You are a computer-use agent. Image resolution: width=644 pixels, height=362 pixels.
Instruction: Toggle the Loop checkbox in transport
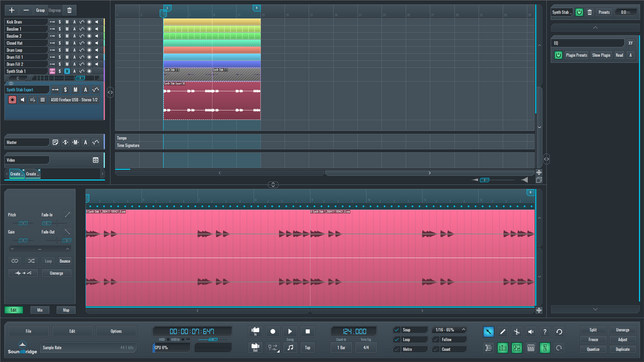click(x=397, y=340)
